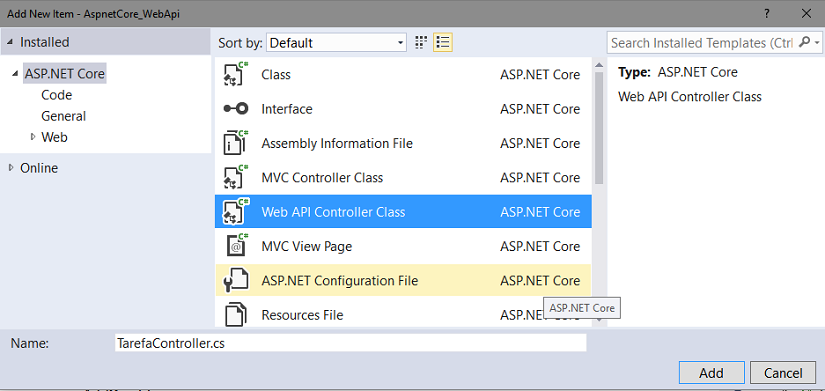Screen dimensions: 825x391
Task: Select the Class template icon
Action: pyautogui.click(x=236, y=74)
